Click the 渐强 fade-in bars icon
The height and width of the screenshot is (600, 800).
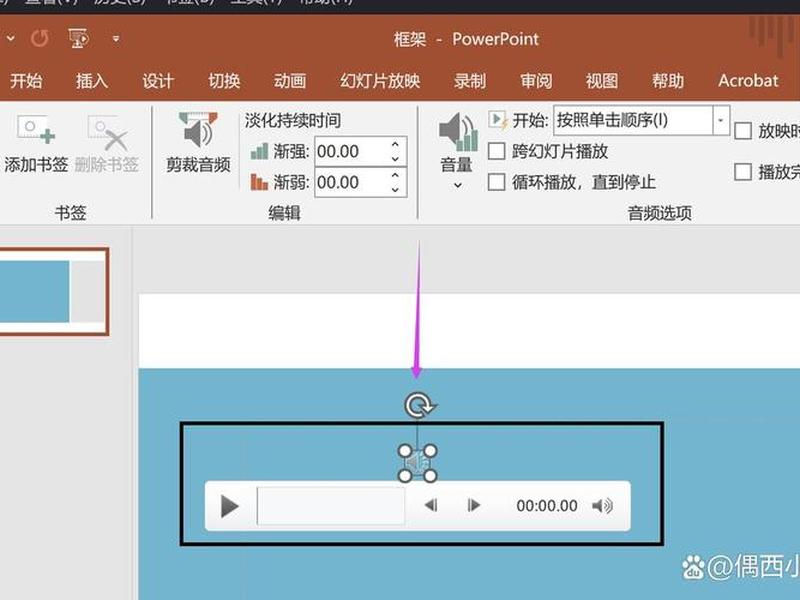point(260,152)
